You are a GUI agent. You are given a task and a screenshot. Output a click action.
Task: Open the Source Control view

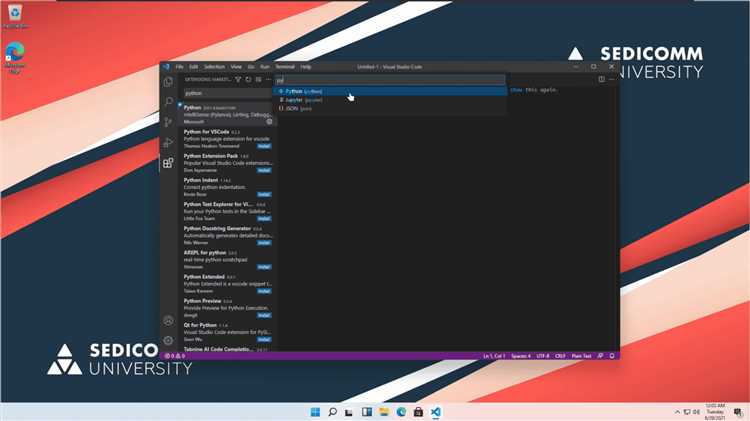click(168, 122)
